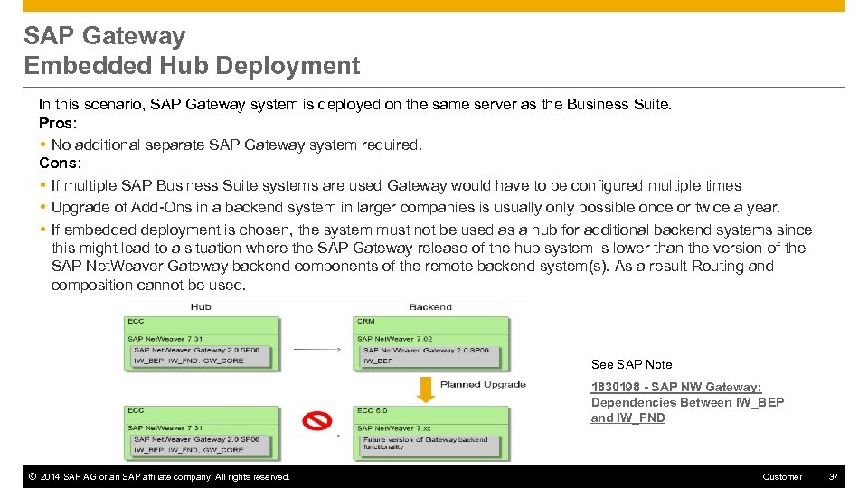Screen dimensions: 868x488
Task: Select bullet starting "If embedded deployment is chosen"
Action: click(x=432, y=258)
